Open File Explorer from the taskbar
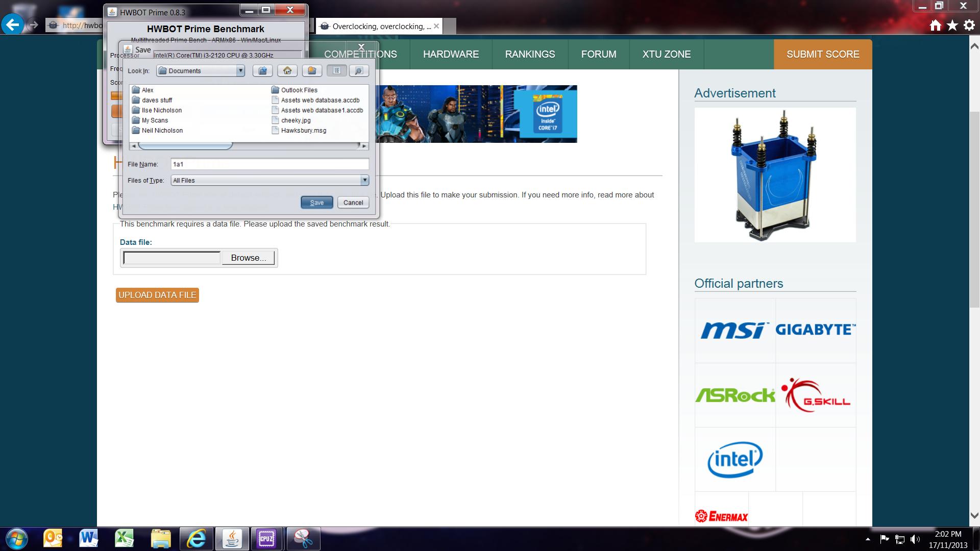 pyautogui.click(x=160, y=539)
